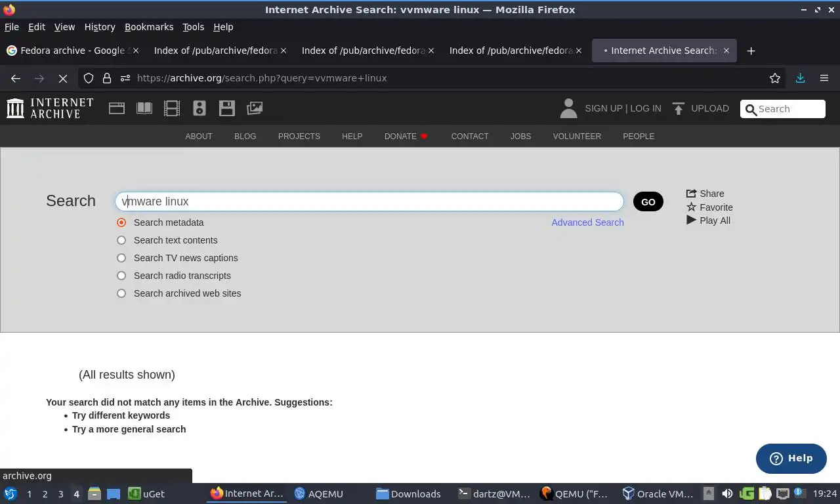Click the user avatar icon
The image size is (840, 504).
pyautogui.click(x=568, y=108)
